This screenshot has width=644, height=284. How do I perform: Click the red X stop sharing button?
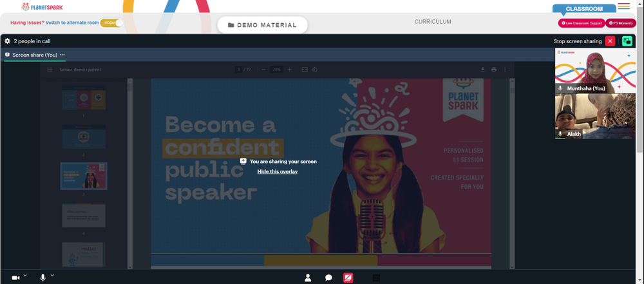(610, 41)
